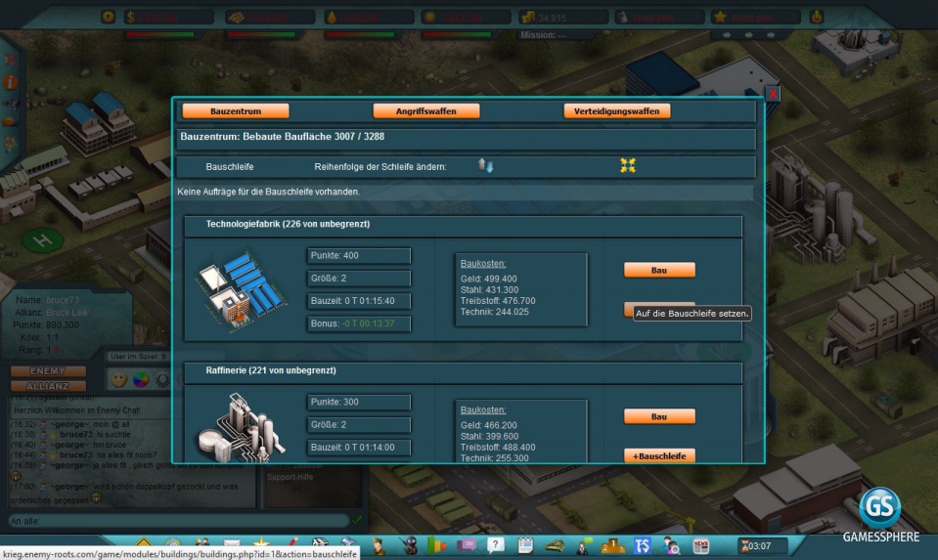Image resolution: width=938 pixels, height=560 pixels.
Task: Open the TS TeamSpeak icon
Action: tap(643, 545)
